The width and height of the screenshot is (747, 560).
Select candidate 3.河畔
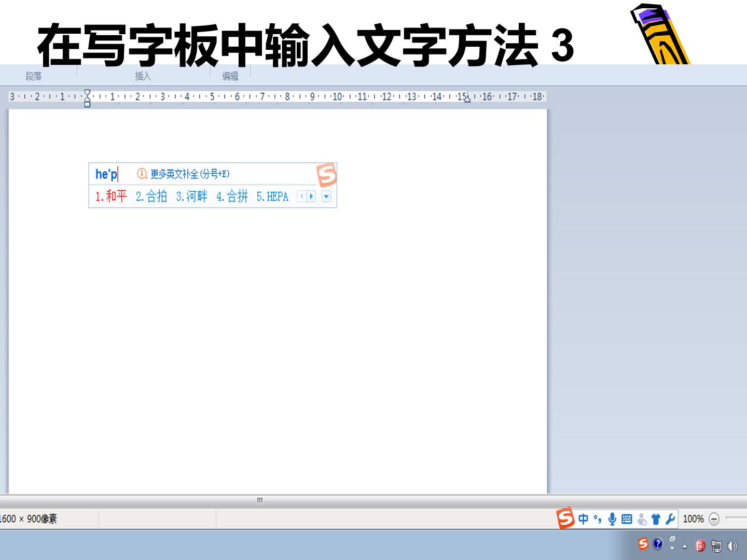tap(191, 196)
